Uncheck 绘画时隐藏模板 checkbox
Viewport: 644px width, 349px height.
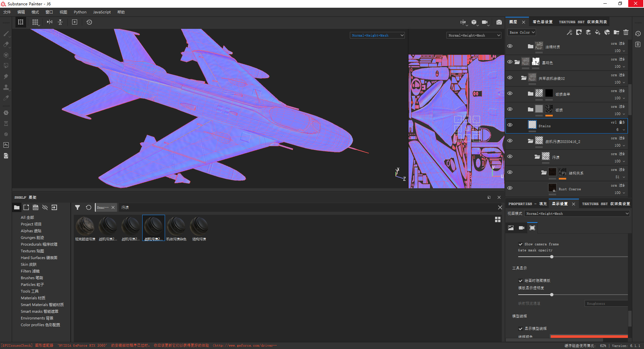[521, 281]
